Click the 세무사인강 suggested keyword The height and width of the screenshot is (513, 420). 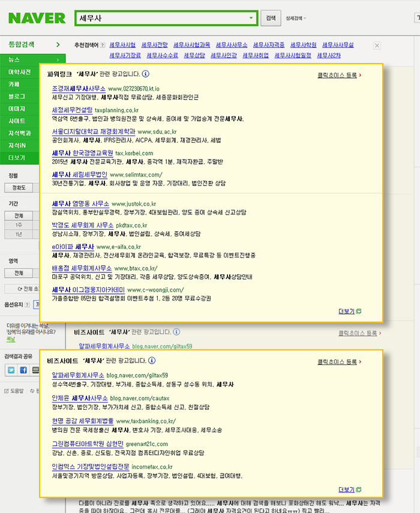(224, 55)
